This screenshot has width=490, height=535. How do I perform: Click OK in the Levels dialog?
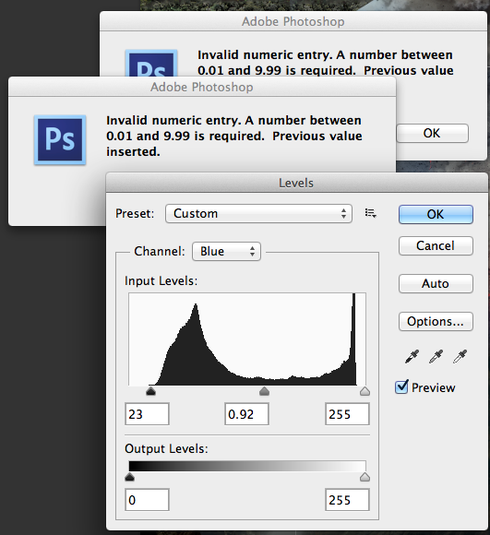[x=436, y=214]
